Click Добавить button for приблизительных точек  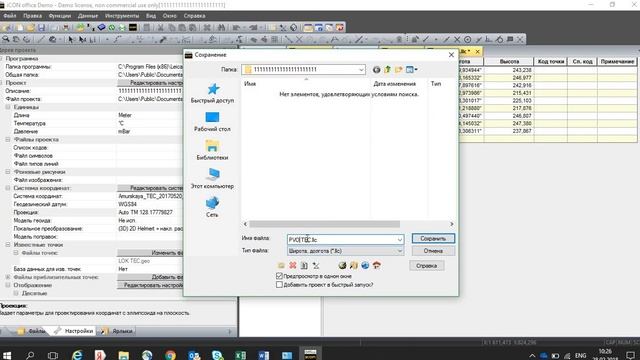pyautogui.click(x=150, y=277)
